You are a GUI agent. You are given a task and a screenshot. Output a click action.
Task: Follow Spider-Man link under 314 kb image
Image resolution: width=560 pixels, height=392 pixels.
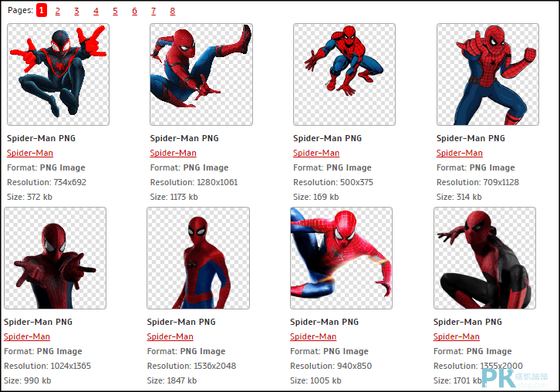click(460, 153)
